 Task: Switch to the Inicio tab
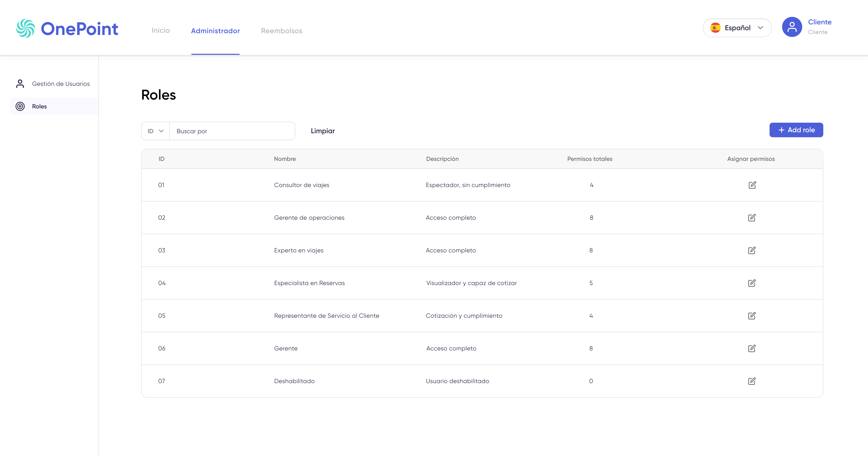[x=161, y=30]
